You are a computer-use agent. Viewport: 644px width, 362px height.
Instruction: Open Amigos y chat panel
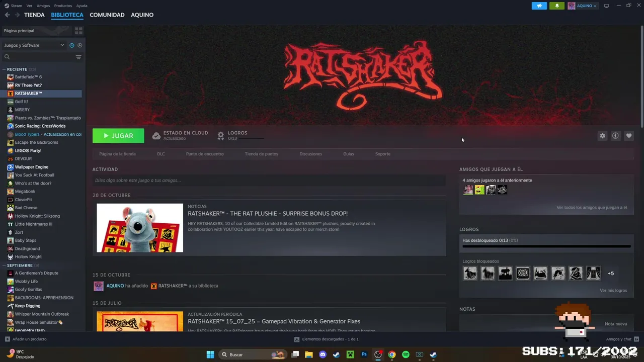point(622,339)
